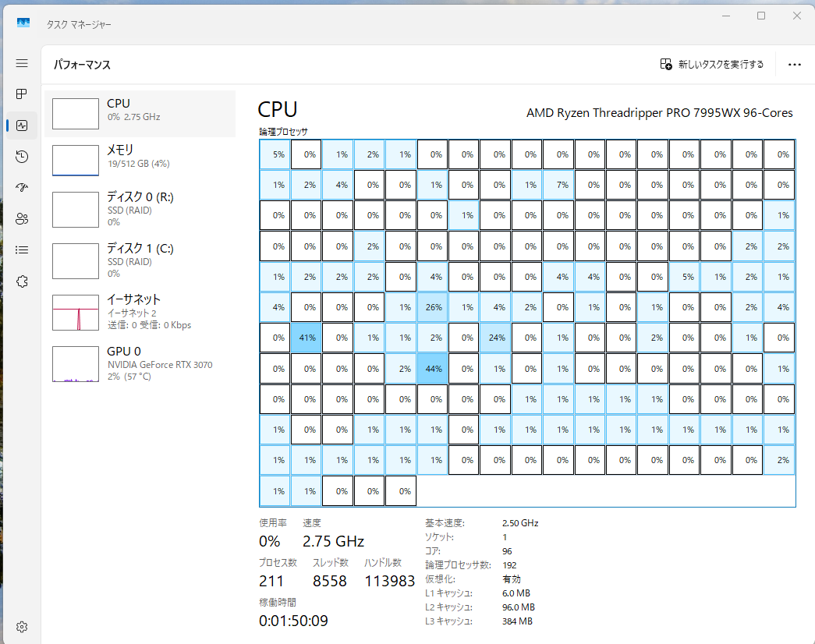Click the スレッド数 label
This screenshot has height=644, width=815.
point(331,562)
